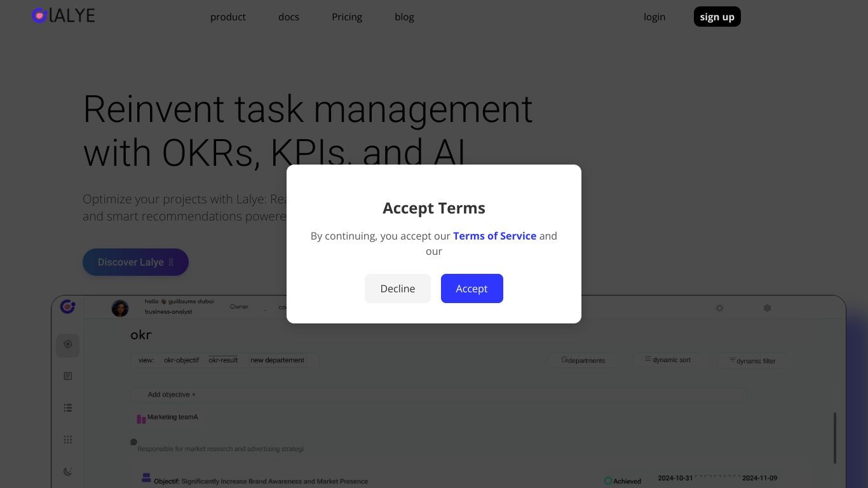The height and width of the screenshot is (488, 868).
Task: Open the apps grid icon in the sidebar
Action: tap(68, 440)
